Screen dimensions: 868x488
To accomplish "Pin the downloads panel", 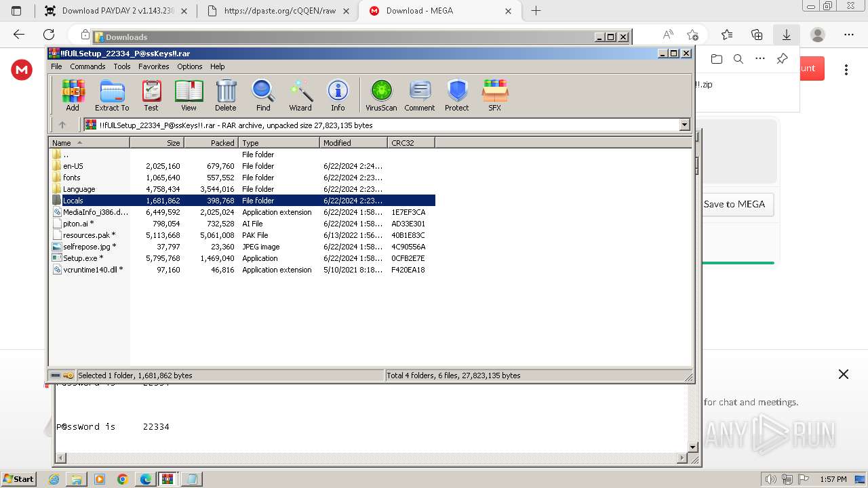I will (782, 59).
